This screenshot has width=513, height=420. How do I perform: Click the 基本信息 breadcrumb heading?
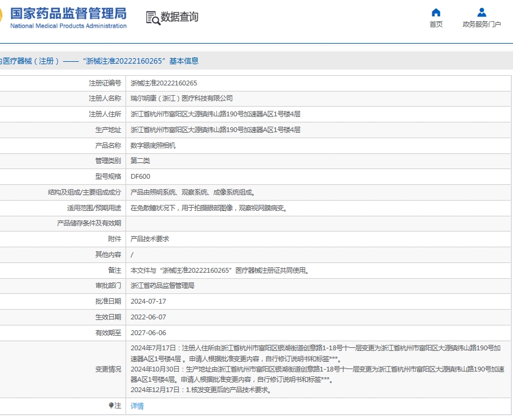[x=184, y=61]
